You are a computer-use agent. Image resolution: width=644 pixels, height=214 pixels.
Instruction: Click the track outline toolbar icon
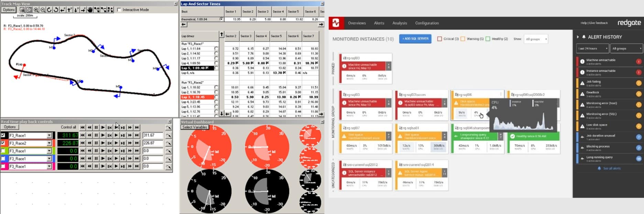point(29,10)
